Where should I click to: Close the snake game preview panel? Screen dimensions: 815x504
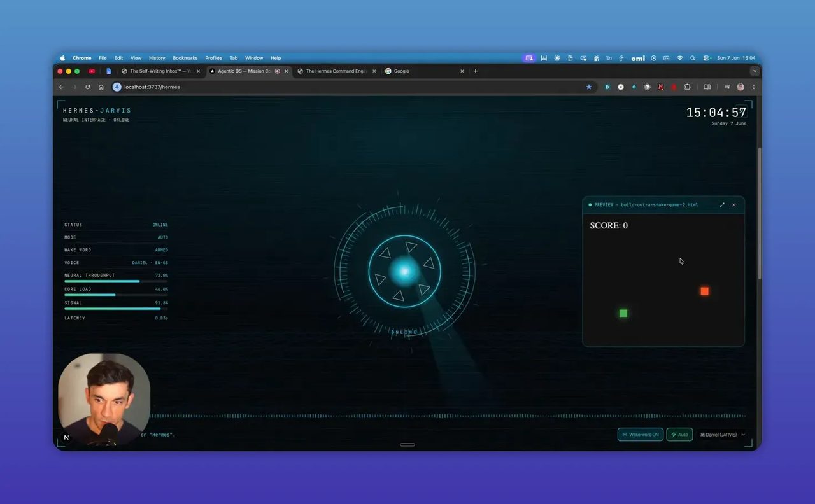(733, 205)
